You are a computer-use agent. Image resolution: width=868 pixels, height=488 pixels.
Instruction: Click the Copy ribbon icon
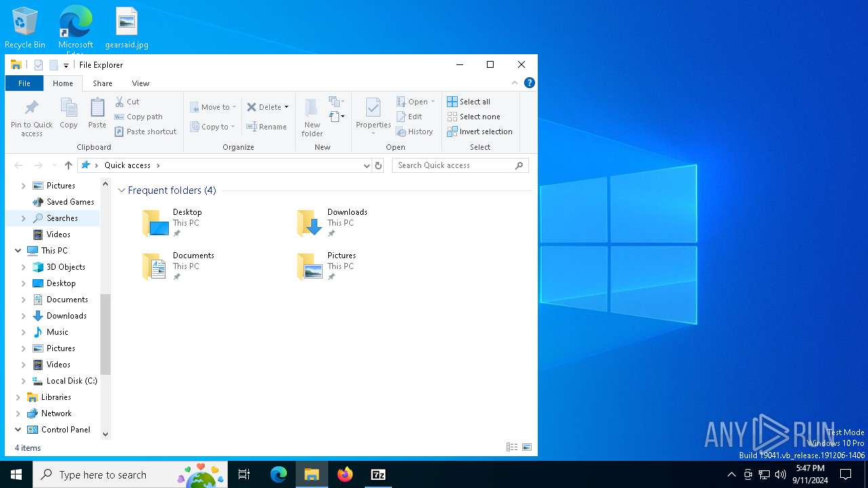tap(68, 113)
